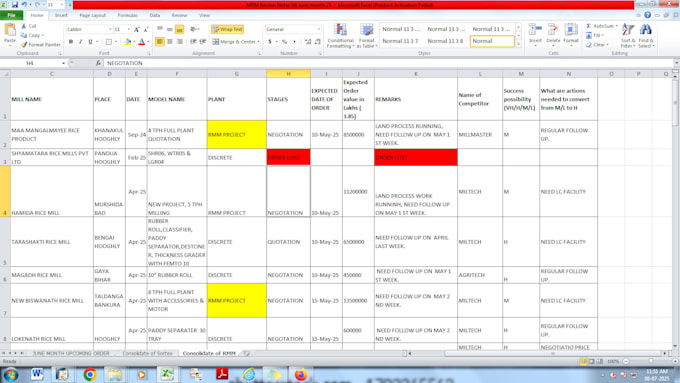Viewport: 680px width, 383px height.
Task: Open the borders dropdown arrow
Action: pos(116,42)
